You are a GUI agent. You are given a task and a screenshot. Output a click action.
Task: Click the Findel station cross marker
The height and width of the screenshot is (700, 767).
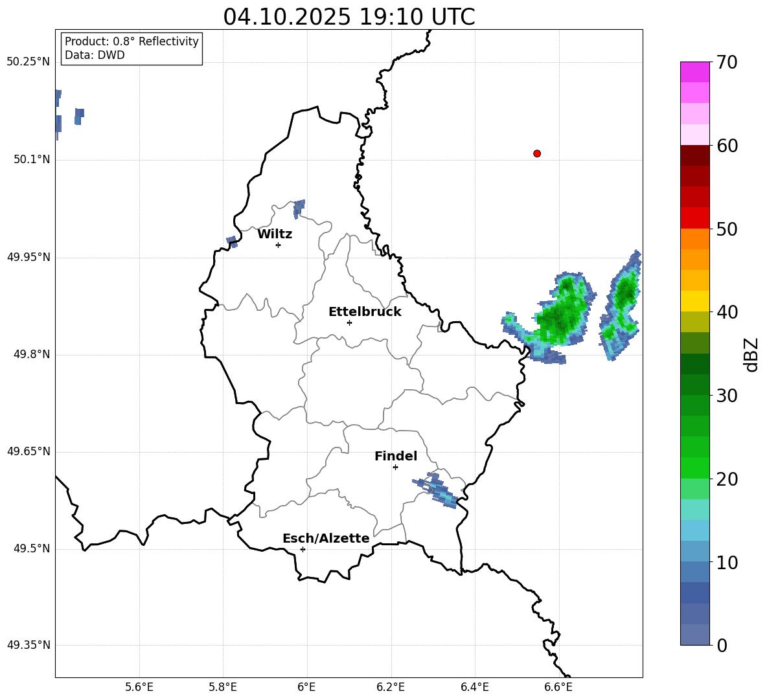tap(395, 468)
